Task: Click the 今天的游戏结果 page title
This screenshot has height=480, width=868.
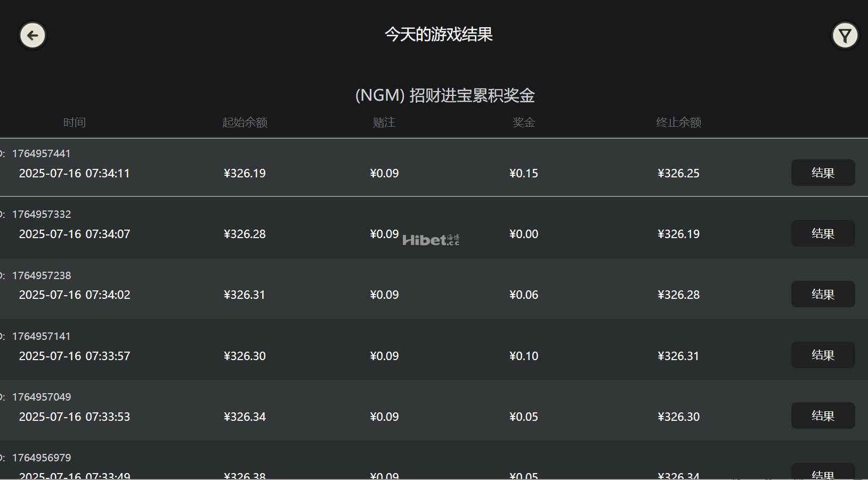Action: 439,35
